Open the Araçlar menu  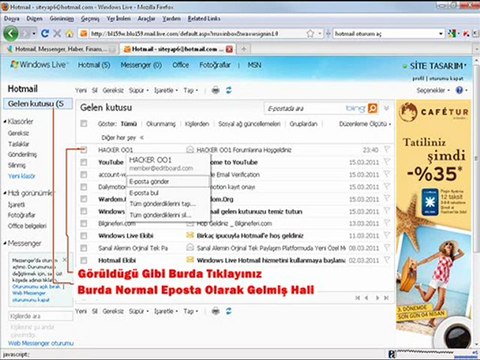[x=146, y=19]
